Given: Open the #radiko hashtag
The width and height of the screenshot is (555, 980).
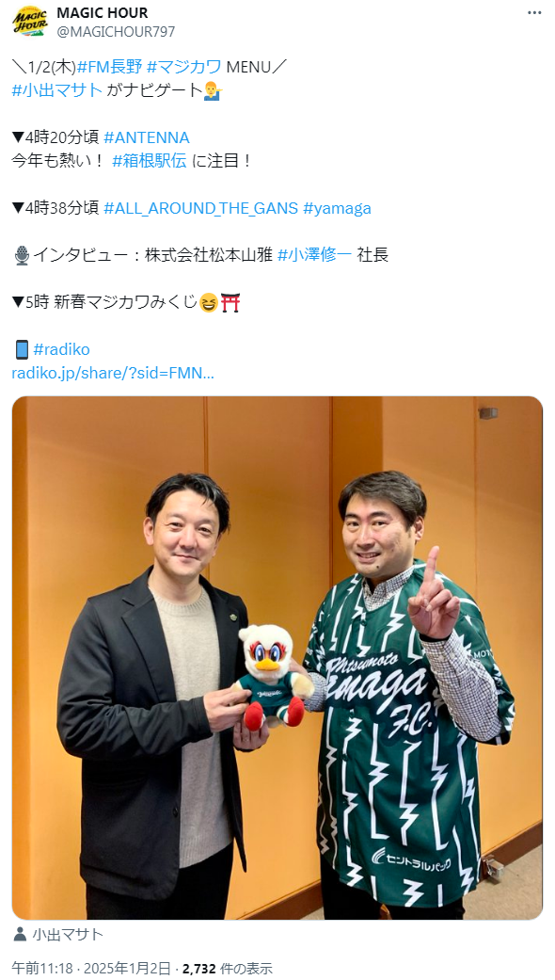Looking at the screenshot, I should click(x=61, y=349).
